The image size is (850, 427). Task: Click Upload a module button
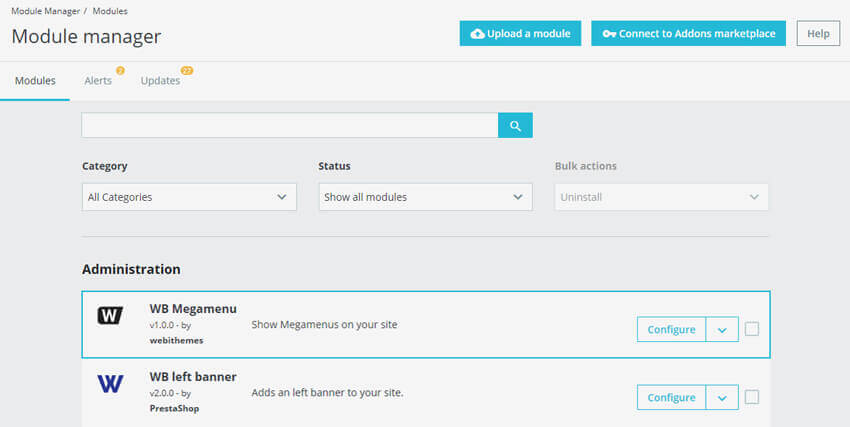[520, 34]
